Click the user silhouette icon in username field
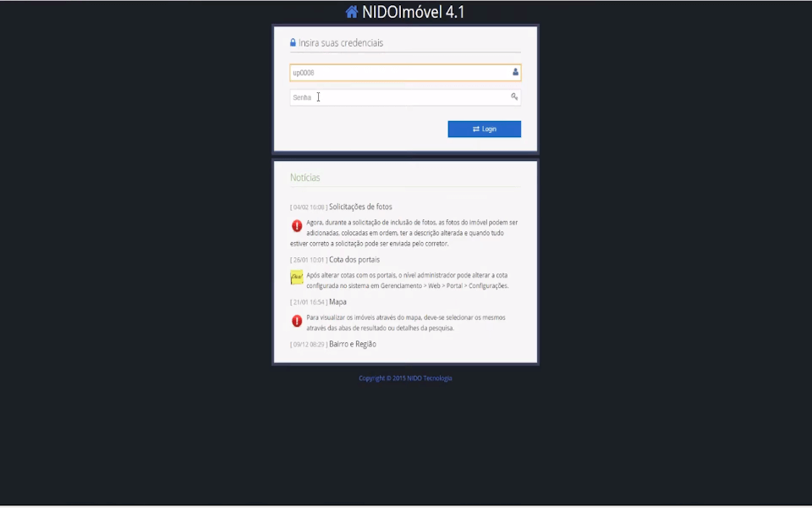The image size is (812, 508). click(515, 72)
